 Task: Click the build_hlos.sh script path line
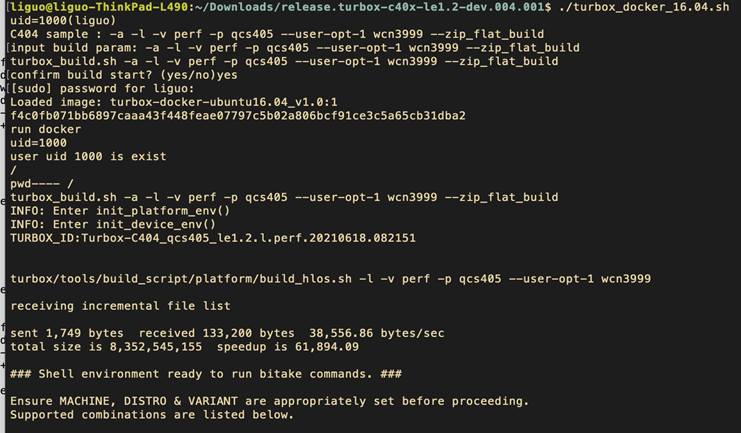[330, 279]
